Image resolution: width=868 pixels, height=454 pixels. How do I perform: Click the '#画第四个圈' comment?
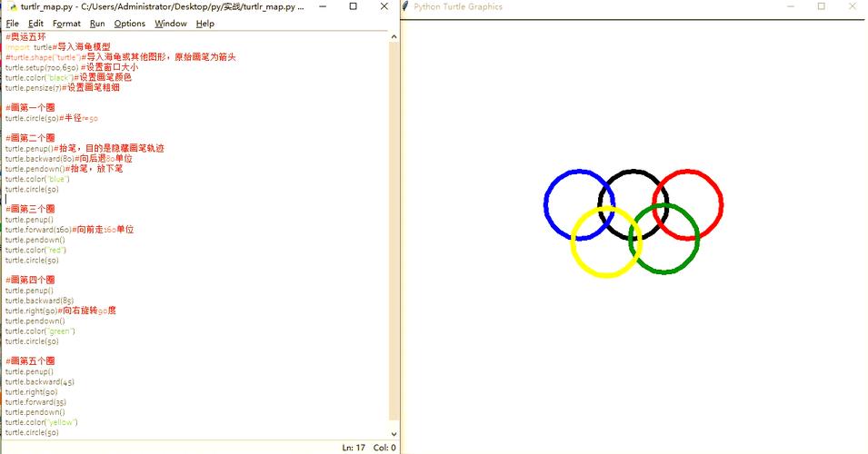30,280
